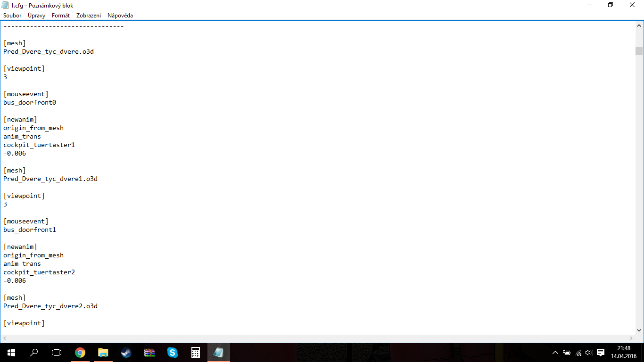Open the Action Center notifications icon
Image resolution: width=644 pixels, height=362 pixels.
point(601,353)
